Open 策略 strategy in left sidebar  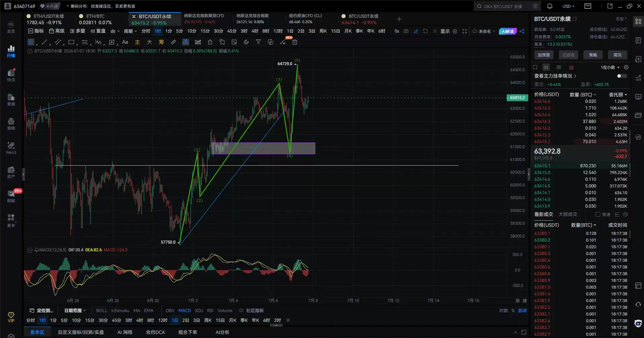pyautogui.click(x=11, y=124)
